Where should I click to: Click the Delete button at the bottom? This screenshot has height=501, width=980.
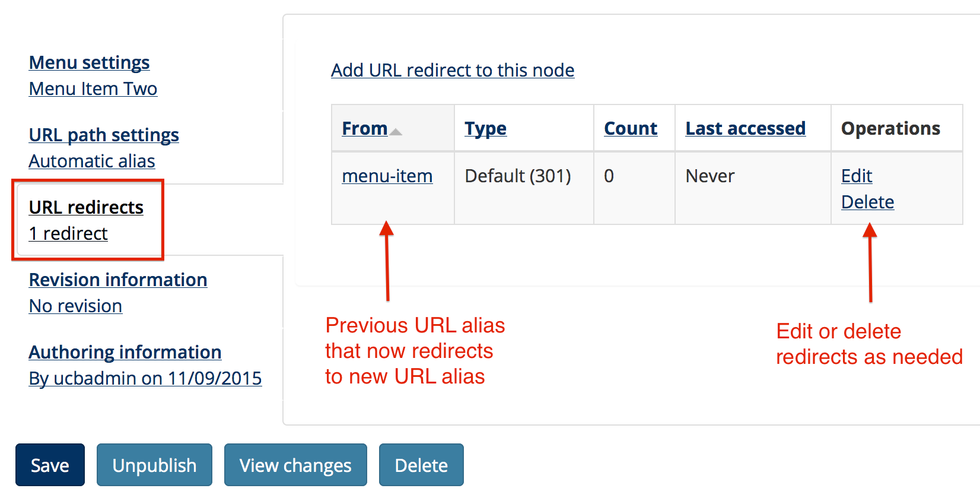point(421,465)
